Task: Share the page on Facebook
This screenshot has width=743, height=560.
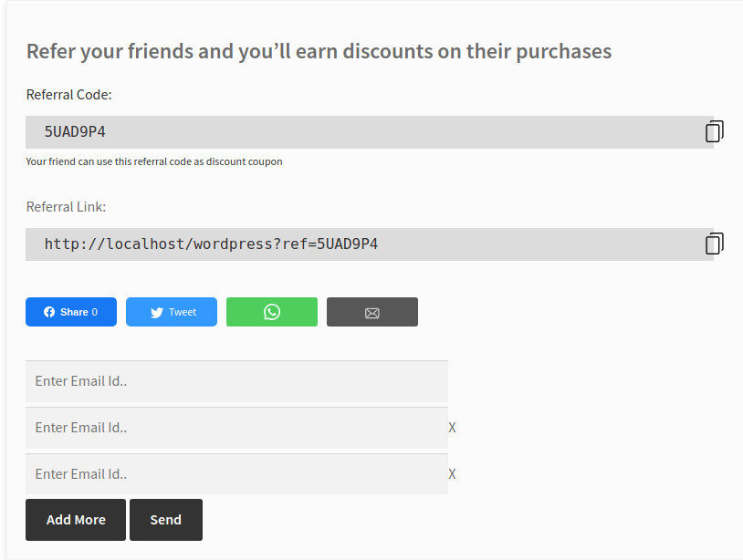Action: tap(70, 311)
